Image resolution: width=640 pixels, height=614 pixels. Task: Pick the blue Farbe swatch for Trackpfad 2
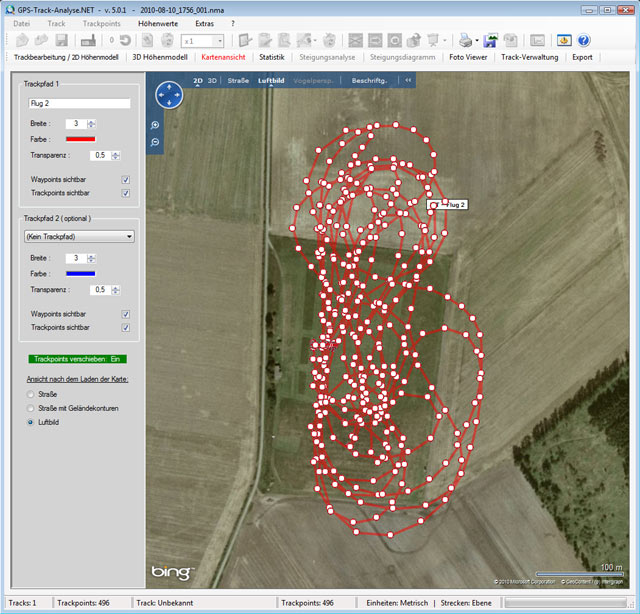[x=80, y=274]
